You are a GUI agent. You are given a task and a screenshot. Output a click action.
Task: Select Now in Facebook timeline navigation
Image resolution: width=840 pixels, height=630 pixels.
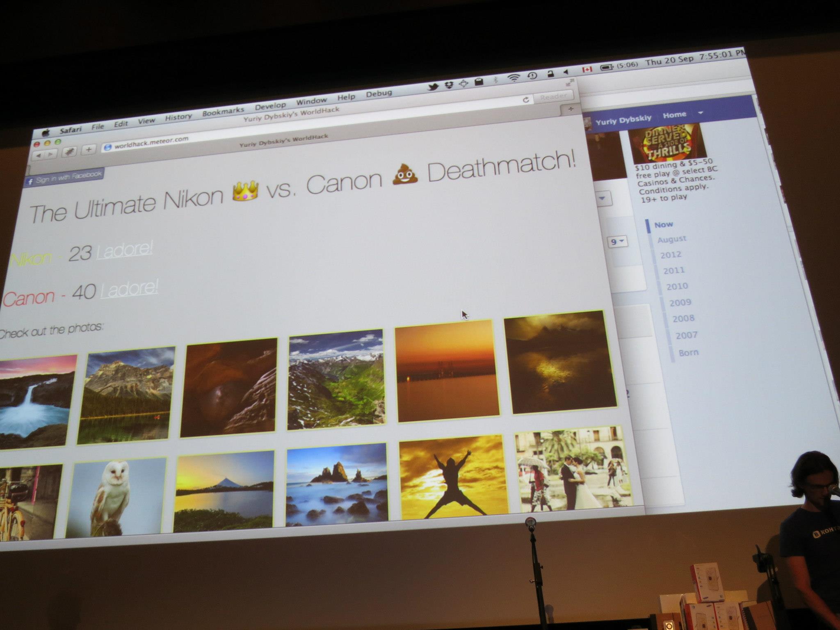point(663,225)
